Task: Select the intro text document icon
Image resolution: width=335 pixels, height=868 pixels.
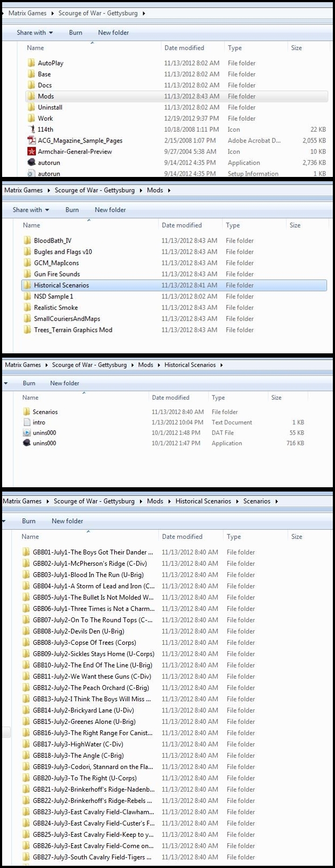Action: click(27, 422)
